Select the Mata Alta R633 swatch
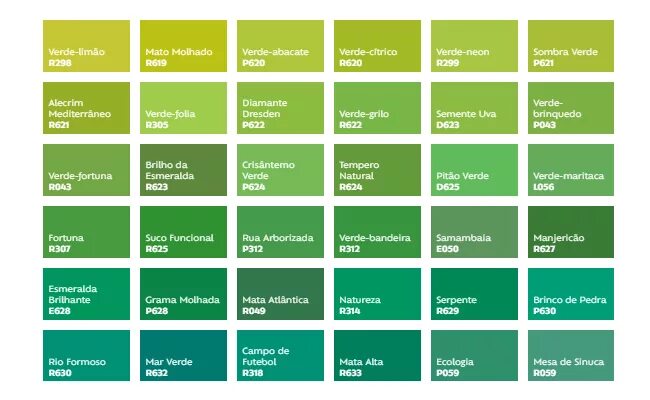The height and width of the screenshot is (400, 650). tap(377, 355)
